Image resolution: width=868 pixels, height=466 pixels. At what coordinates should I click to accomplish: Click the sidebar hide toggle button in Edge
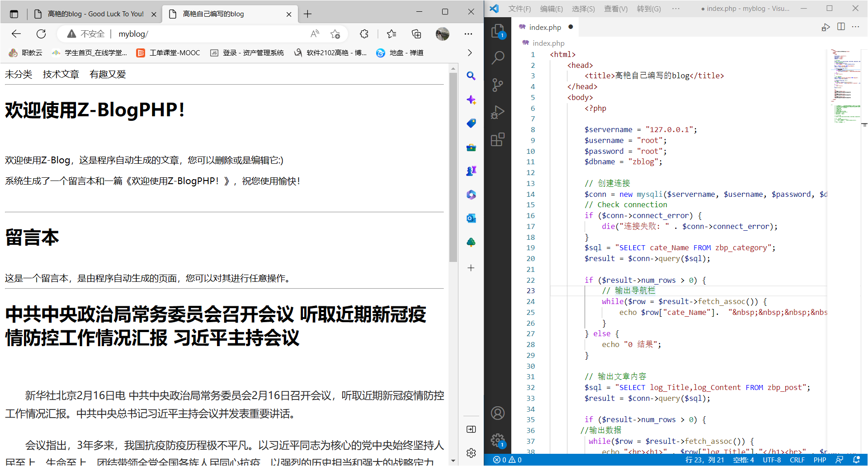click(471, 429)
